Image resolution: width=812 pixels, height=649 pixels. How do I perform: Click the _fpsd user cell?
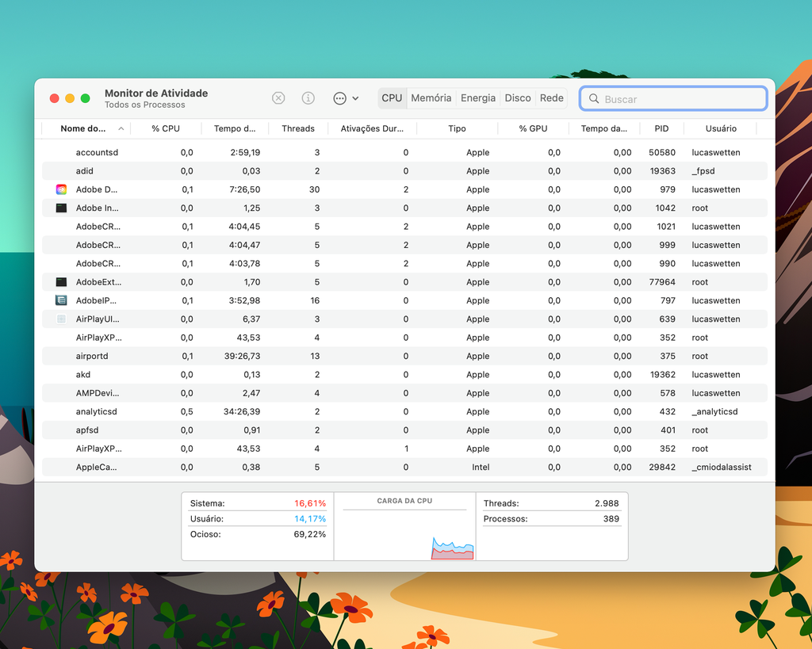(703, 171)
